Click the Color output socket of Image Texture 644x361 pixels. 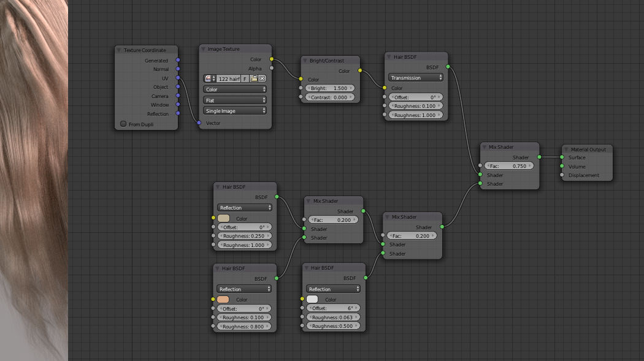coord(272,59)
